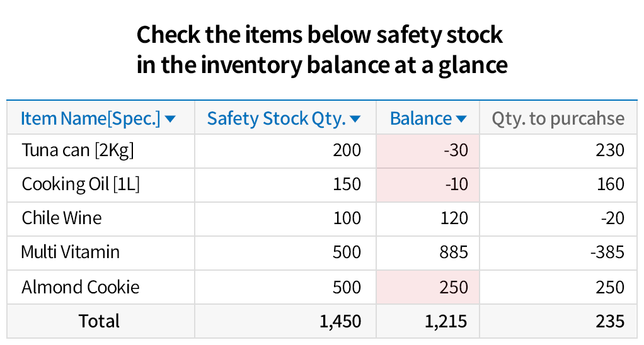The width and height of the screenshot is (644, 345).
Task: Click the highlighted -30 balance cell
Action: click(x=428, y=150)
